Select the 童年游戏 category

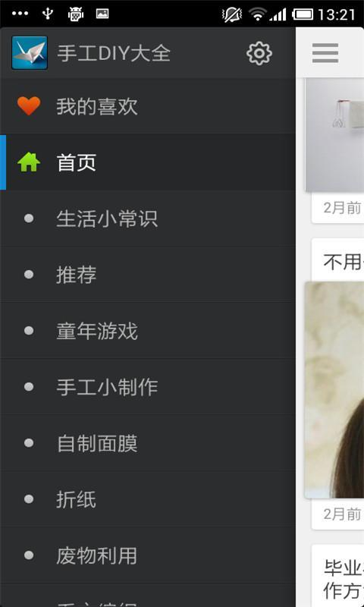[148, 331]
